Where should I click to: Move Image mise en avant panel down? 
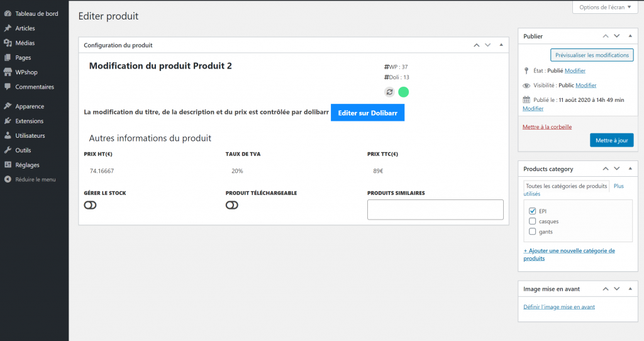point(616,289)
